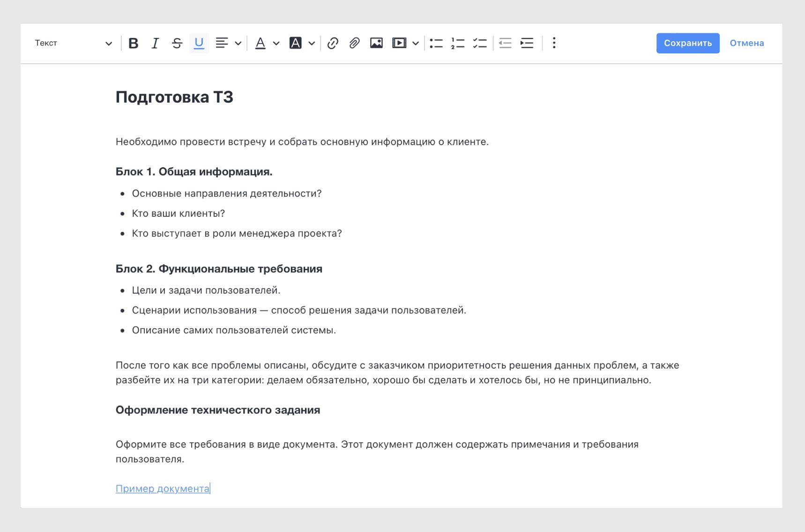
Task: Pick a text highlight color
Action: click(297, 43)
